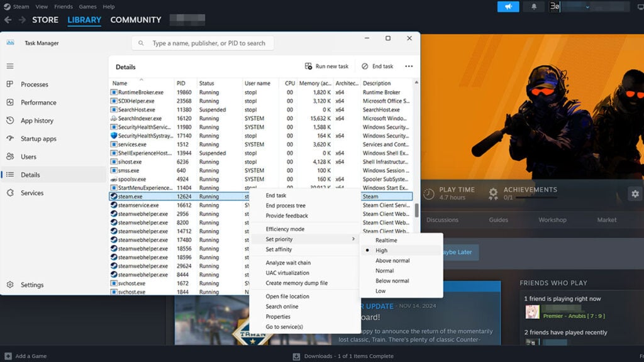644x362 pixels.
Task: Open the Users section in Task Manager
Action: click(30, 156)
